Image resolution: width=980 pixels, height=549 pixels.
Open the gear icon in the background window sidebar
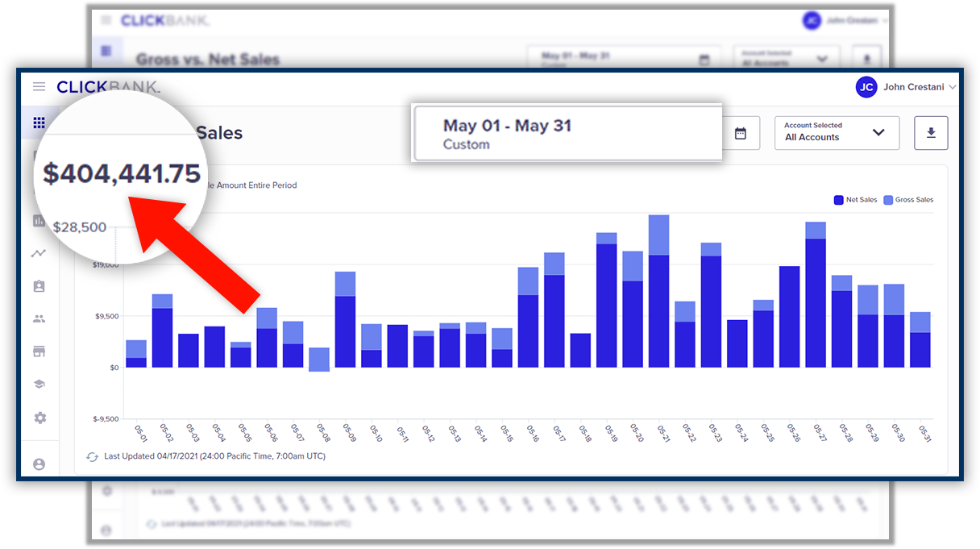(106, 491)
